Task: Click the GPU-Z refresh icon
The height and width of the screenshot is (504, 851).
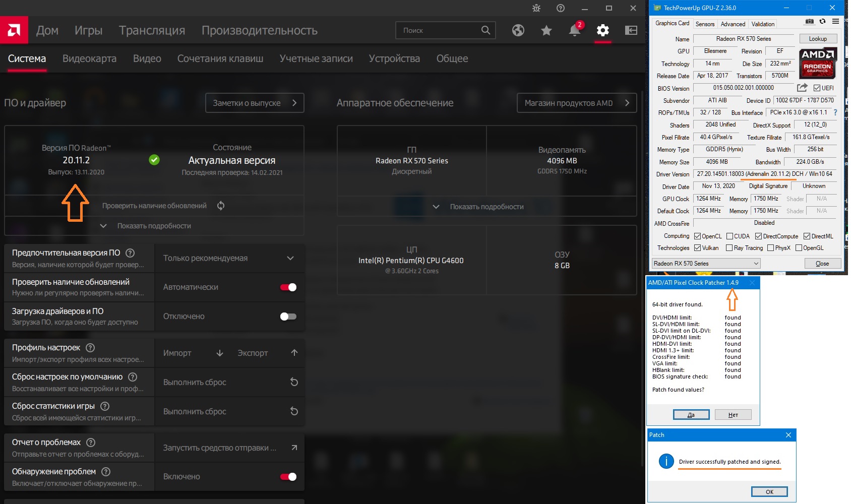Action: pos(822,22)
